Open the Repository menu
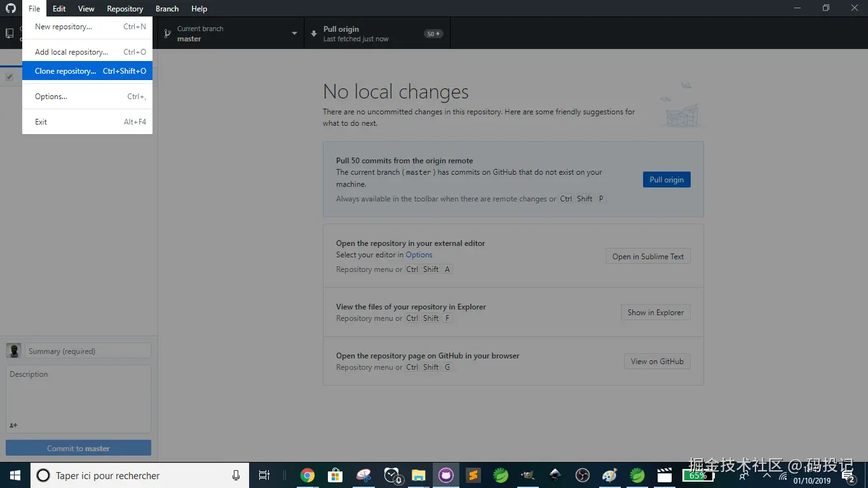The image size is (868, 488). tap(125, 8)
